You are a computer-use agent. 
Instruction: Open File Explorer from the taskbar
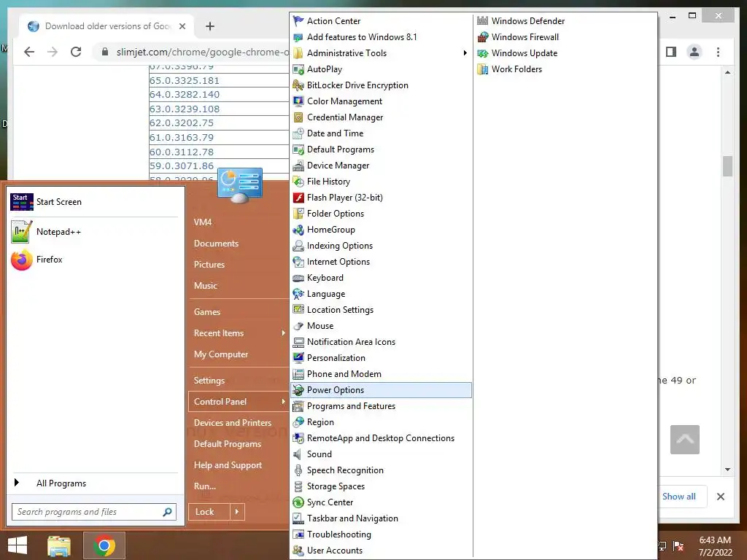pos(59,545)
